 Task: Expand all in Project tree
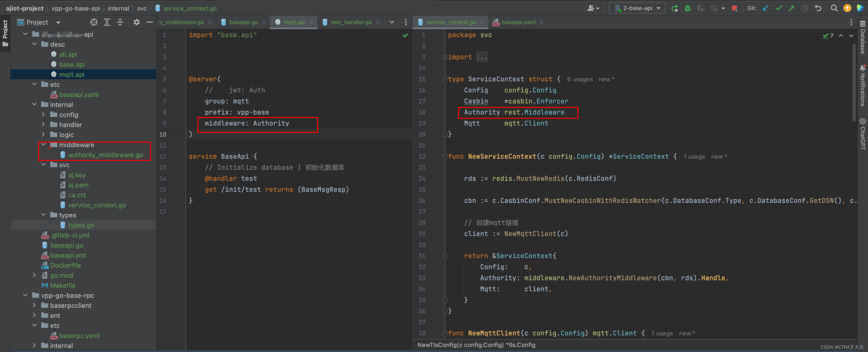[107, 22]
